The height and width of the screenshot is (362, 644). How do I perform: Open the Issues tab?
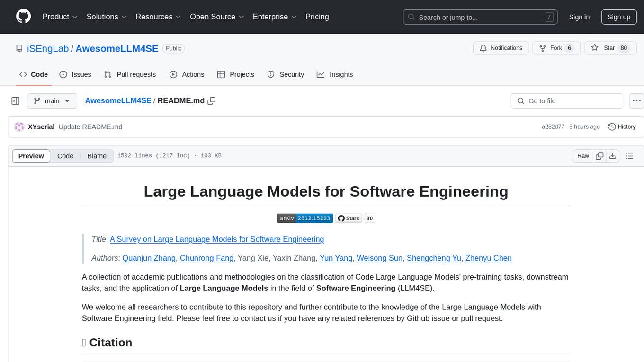[x=75, y=74]
